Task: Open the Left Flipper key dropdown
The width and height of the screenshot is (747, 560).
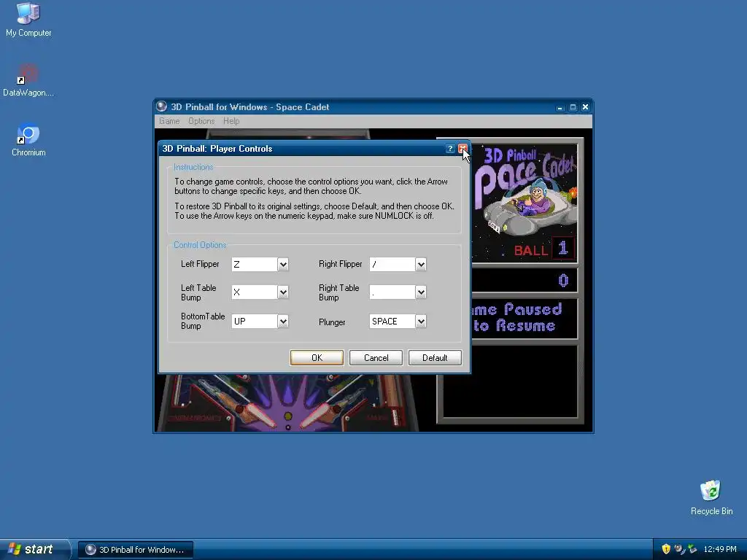Action: coord(283,264)
